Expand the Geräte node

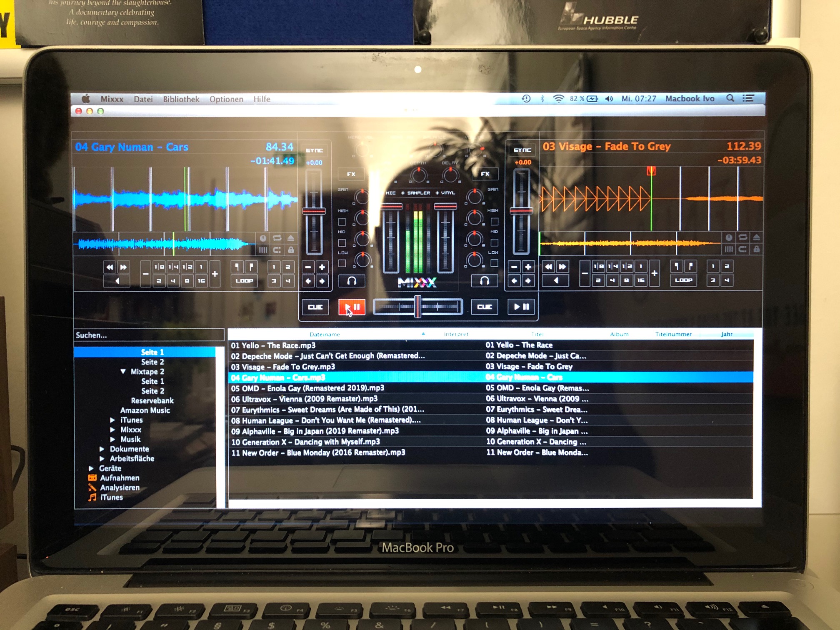[91, 468]
